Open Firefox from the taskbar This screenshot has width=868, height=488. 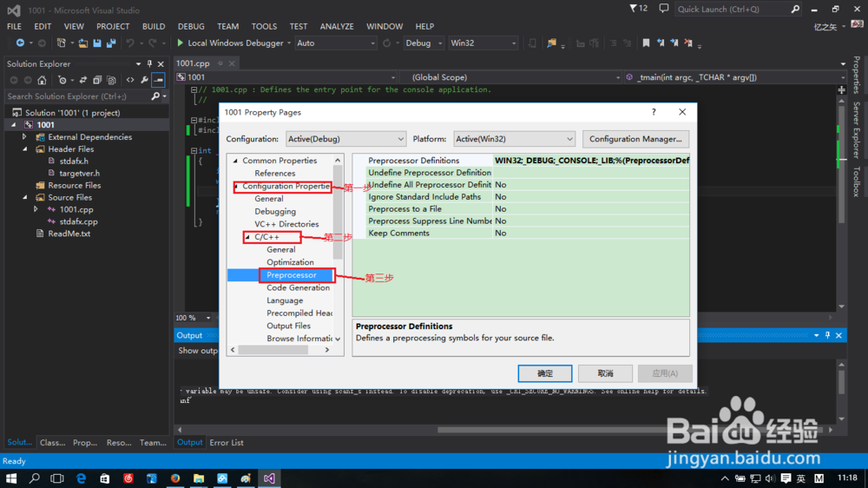tap(175, 478)
